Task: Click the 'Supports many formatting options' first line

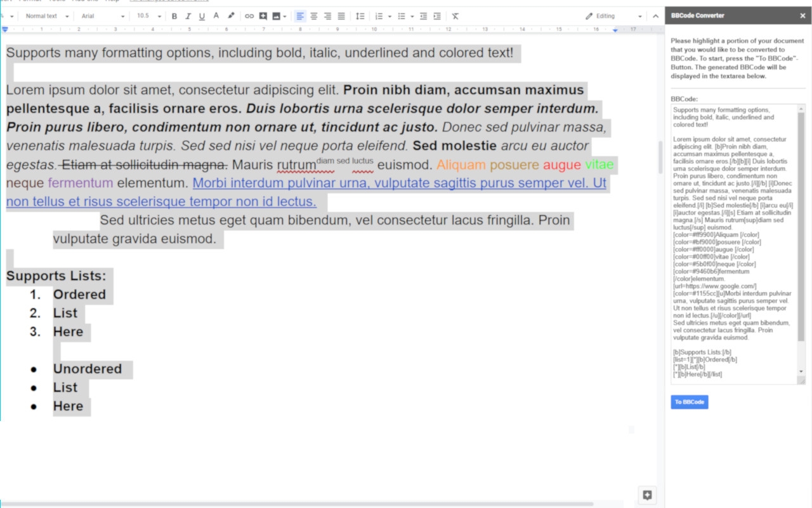Action: 260,53
